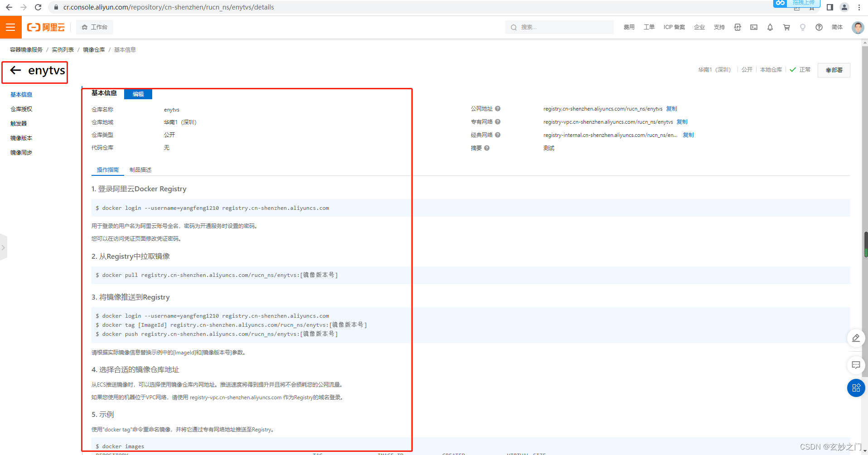Copy the 公网地址 registry address

tap(671, 109)
